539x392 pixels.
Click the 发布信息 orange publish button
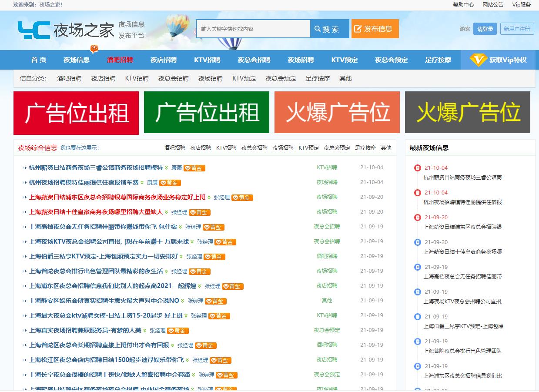coord(375,29)
